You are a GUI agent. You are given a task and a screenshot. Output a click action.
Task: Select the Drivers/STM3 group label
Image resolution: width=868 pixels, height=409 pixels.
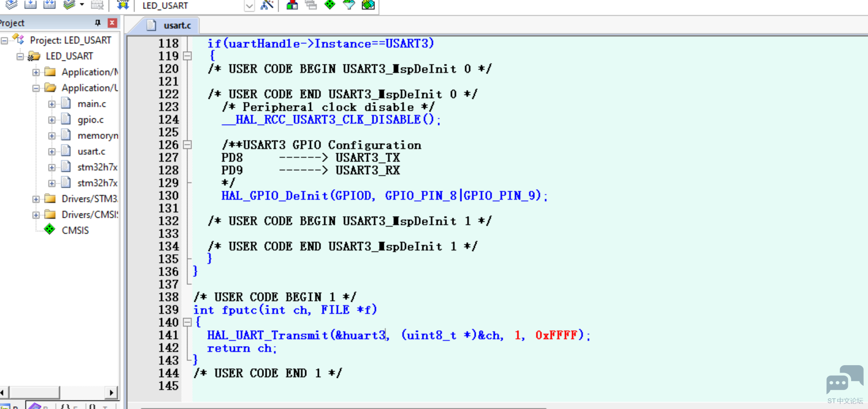tap(90, 199)
